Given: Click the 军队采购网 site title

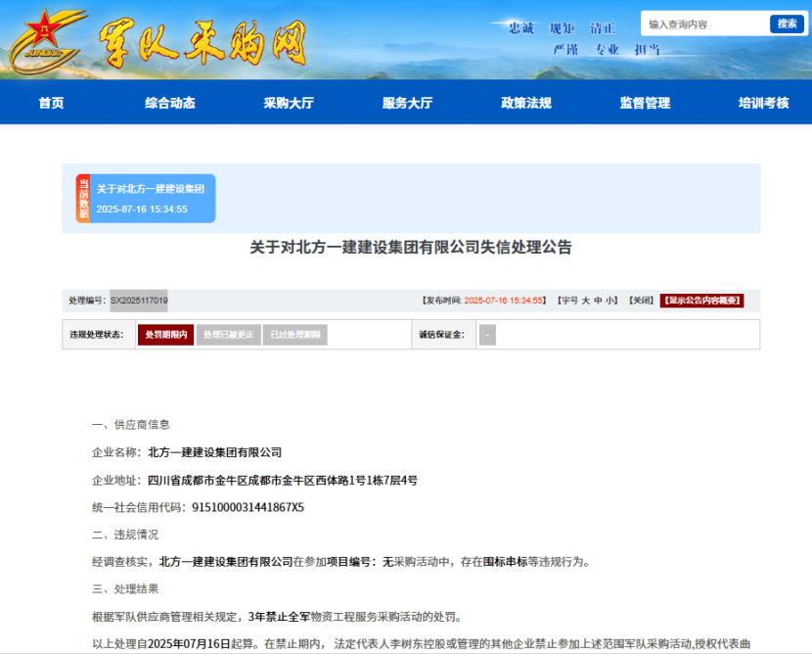Looking at the screenshot, I should tap(203, 43).
